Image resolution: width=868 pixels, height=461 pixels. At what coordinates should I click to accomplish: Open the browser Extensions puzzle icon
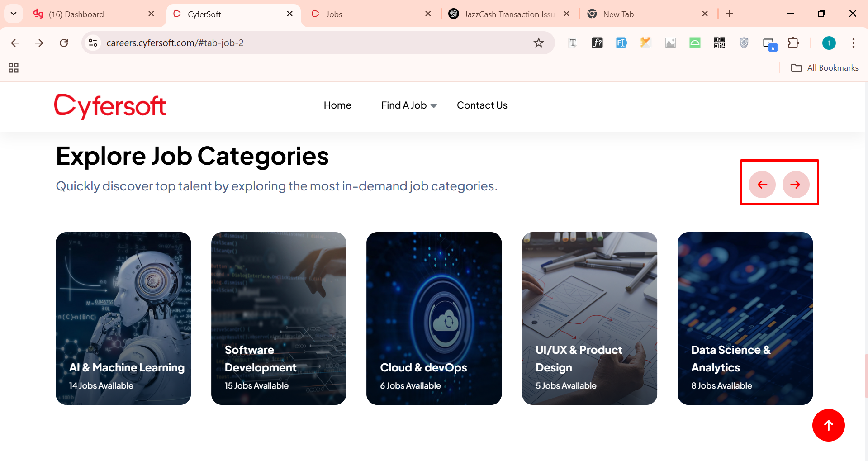[x=793, y=43]
